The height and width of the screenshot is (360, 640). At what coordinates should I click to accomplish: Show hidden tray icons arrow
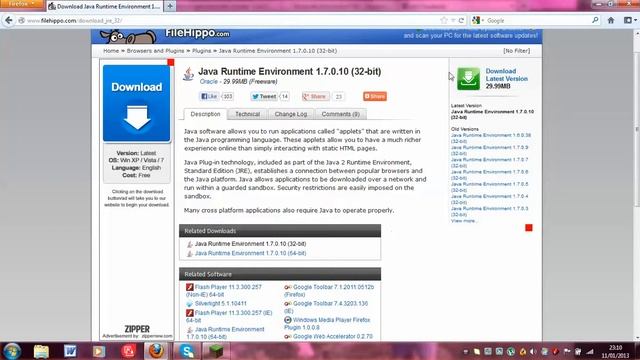click(466, 351)
